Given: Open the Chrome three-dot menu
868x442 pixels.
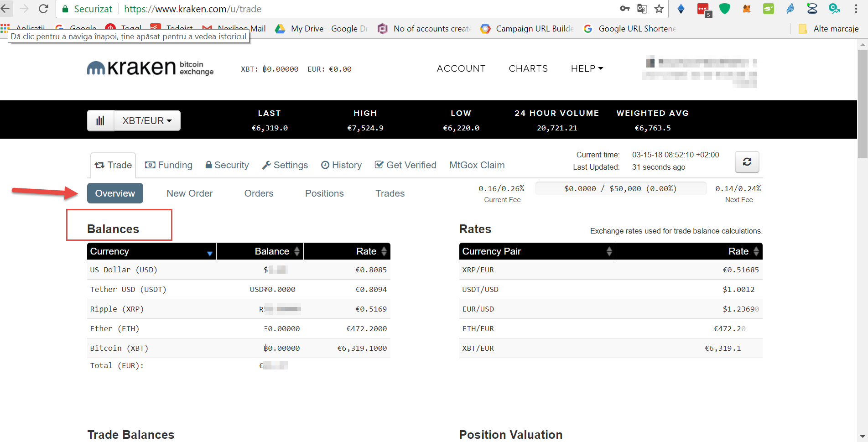Looking at the screenshot, I should click(856, 9).
